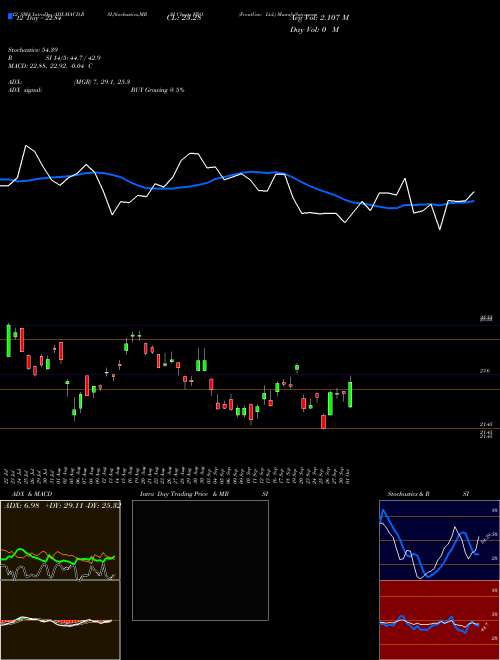This screenshot has width=500, height=660.
Task: Click the upper blue stochastics chart panel
Action: click(x=439, y=540)
